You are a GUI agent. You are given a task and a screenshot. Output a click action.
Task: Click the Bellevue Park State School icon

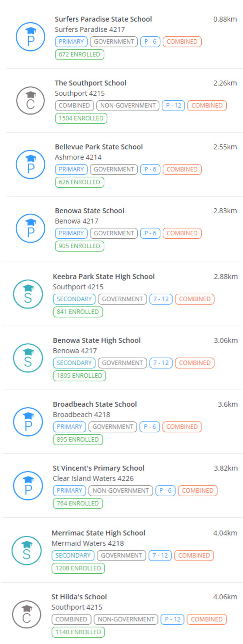click(x=31, y=164)
